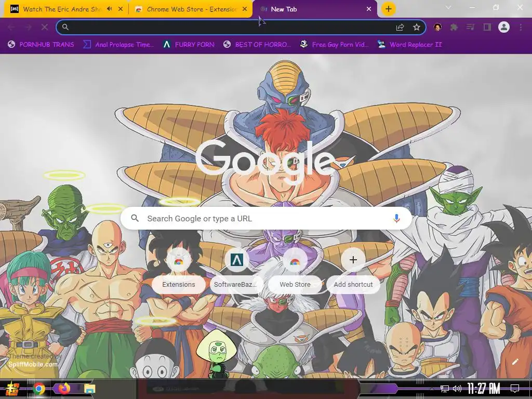Close the Chrome Web Store tab
The image size is (532, 399).
click(245, 9)
